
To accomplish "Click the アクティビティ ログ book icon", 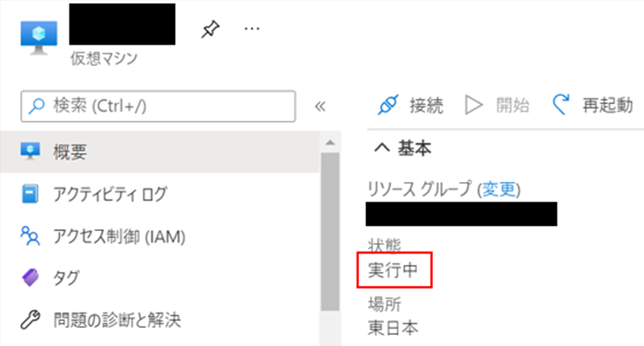I will pyautogui.click(x=30, y=194).
